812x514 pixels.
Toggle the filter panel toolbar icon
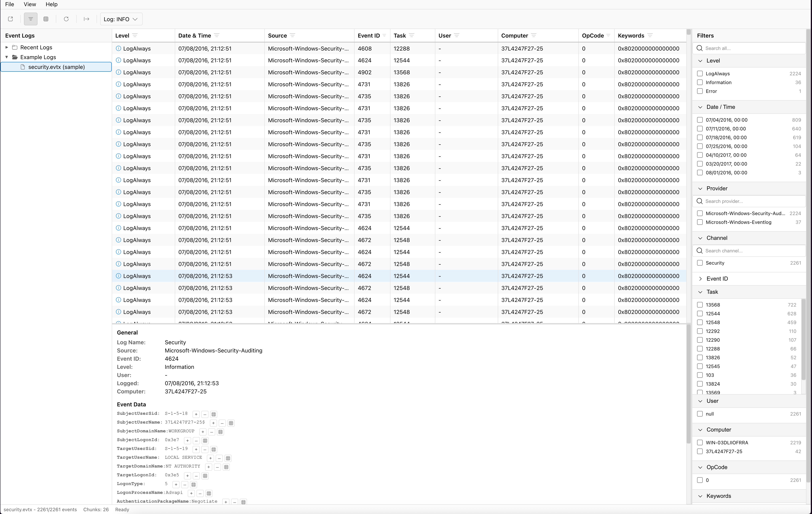pyautogui.click(x=31, y=19)
